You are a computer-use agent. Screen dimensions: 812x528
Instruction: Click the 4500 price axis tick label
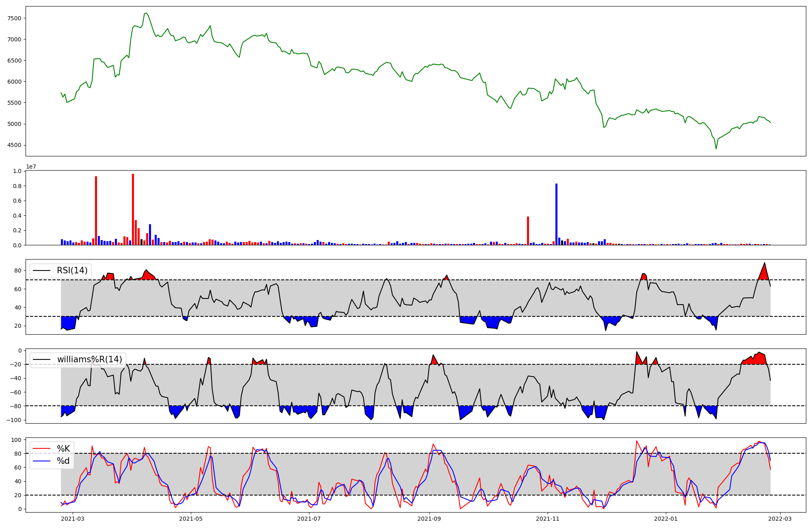tap(14, 145)
